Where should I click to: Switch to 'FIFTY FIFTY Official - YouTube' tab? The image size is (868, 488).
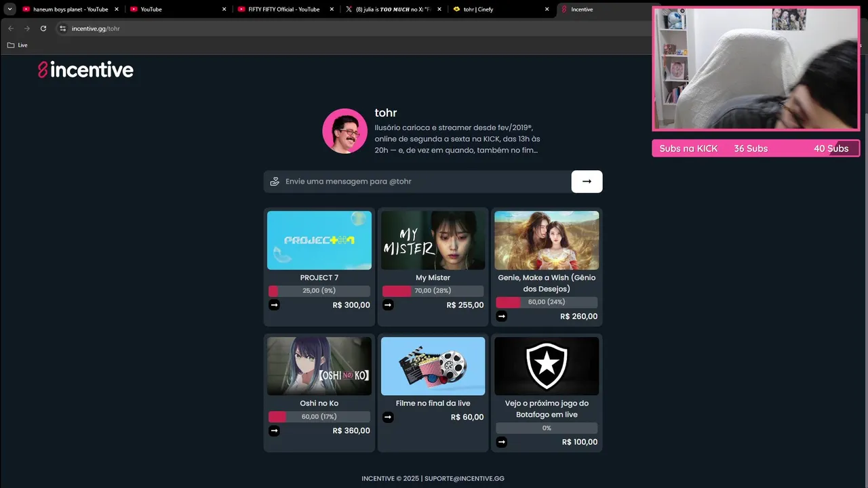point(285,9)
